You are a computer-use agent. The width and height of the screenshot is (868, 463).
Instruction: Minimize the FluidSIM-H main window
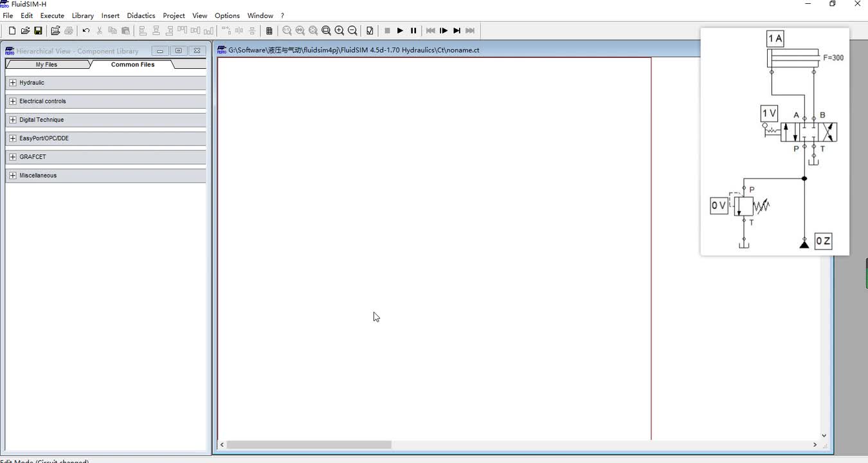click(808, 4)
